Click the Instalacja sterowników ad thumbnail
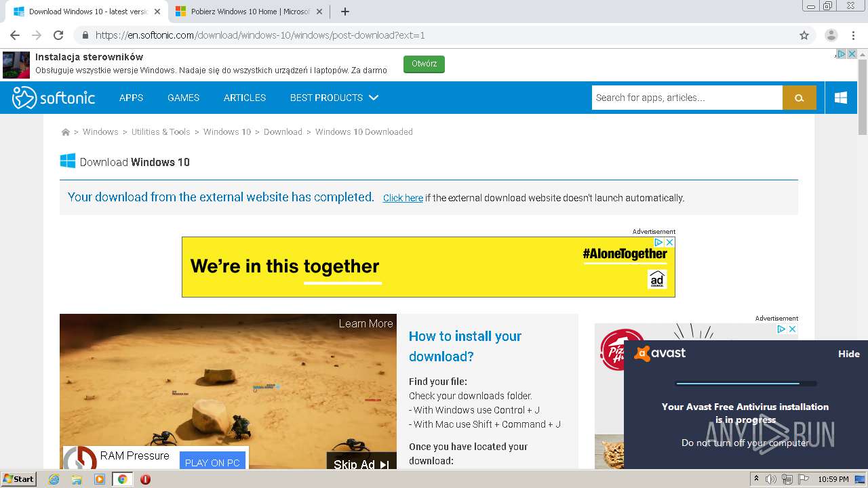Viewport: 868px width, 488px height. (16, 64)
